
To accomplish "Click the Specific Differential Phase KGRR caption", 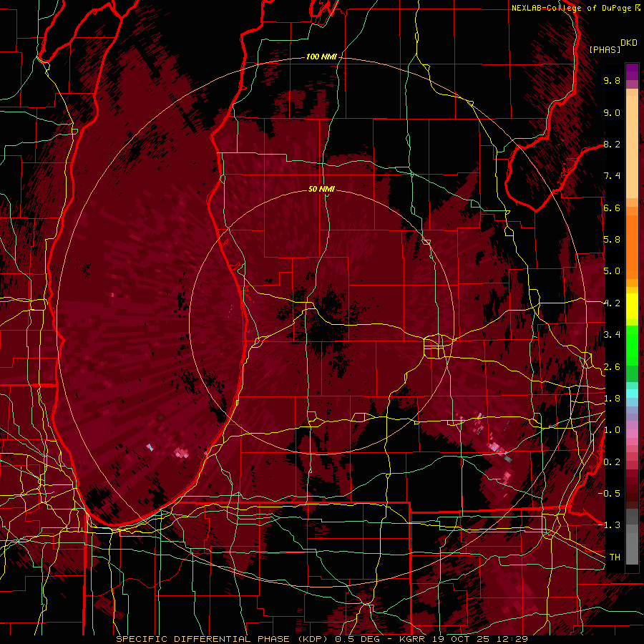I will coord(321,639).
